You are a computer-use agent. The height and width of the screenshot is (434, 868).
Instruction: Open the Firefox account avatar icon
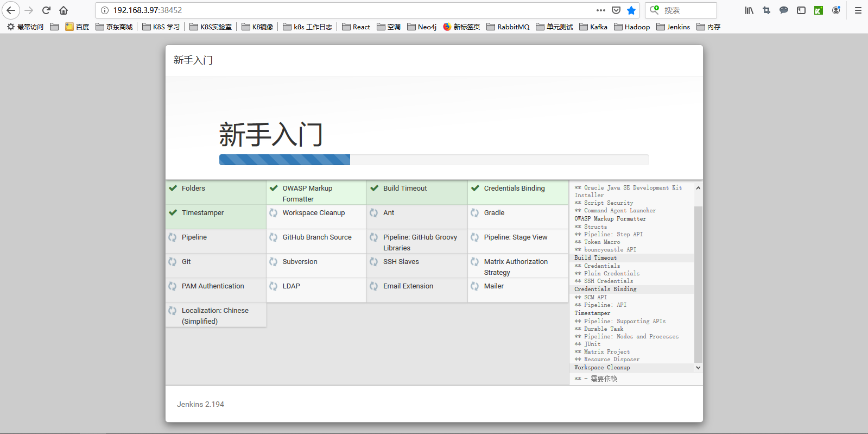click(x=836, y=10)
